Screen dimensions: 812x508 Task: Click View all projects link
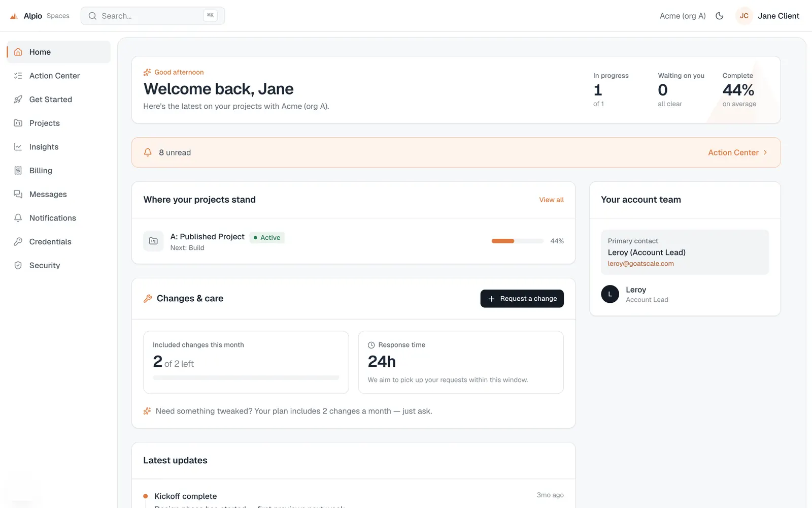[551, 200]
